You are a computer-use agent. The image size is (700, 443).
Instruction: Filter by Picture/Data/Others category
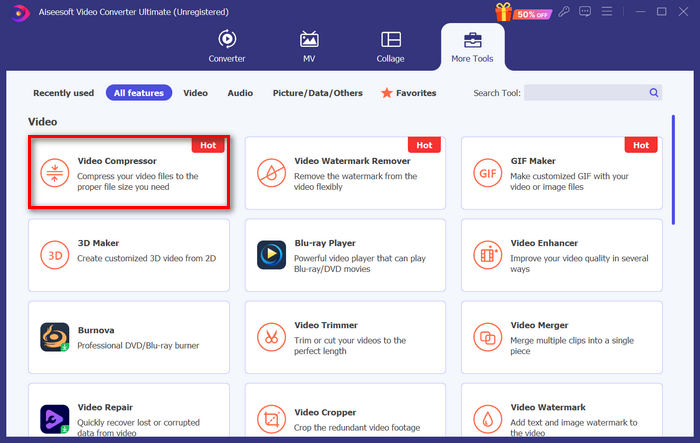coord(317,93)
